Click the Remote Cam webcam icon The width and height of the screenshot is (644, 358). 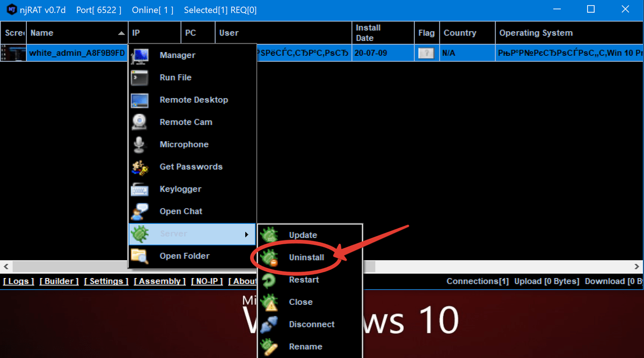pos(140,122)
